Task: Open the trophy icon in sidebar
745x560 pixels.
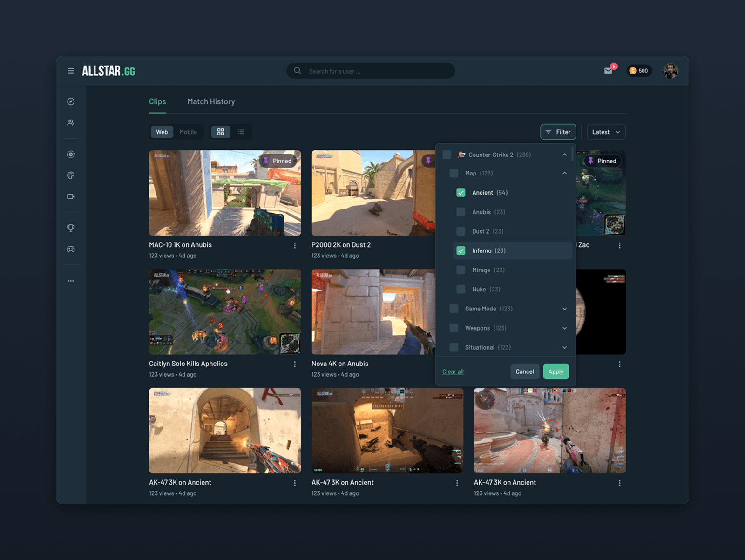Action: pos(71,228)
